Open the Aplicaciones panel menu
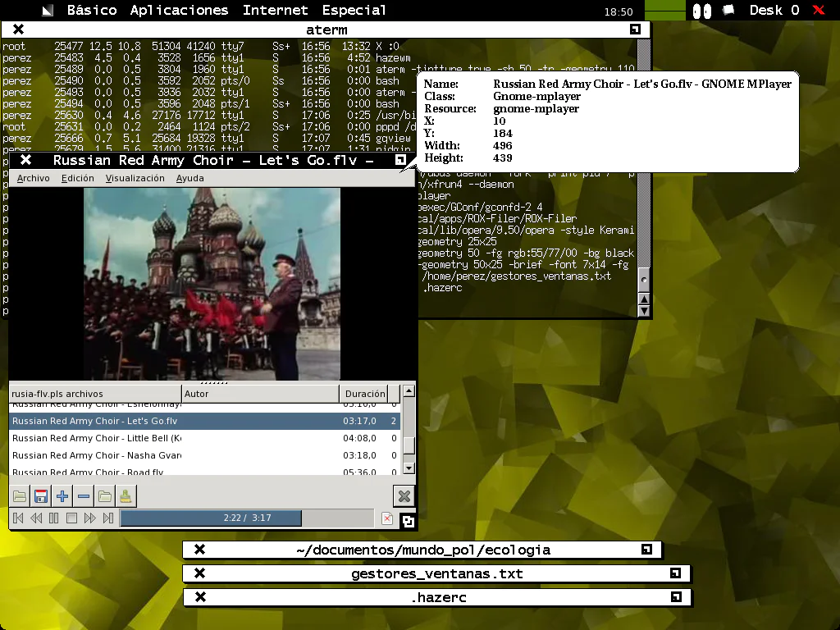 [x=179, y=11]
